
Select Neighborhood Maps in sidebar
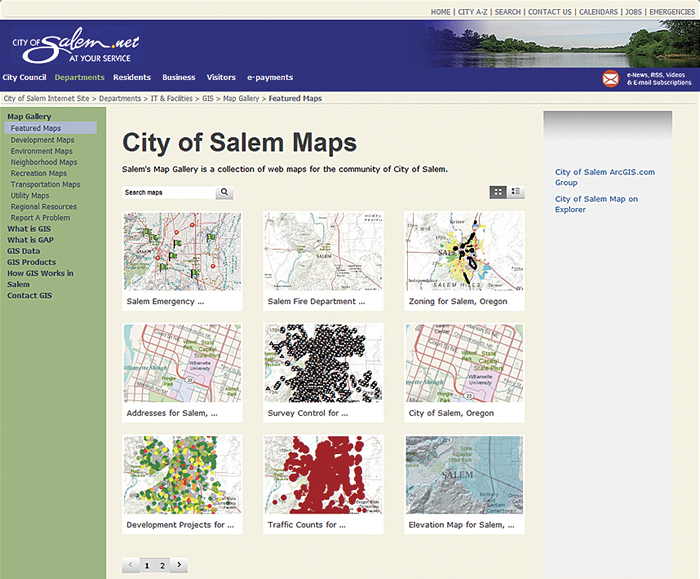[44, 162]
